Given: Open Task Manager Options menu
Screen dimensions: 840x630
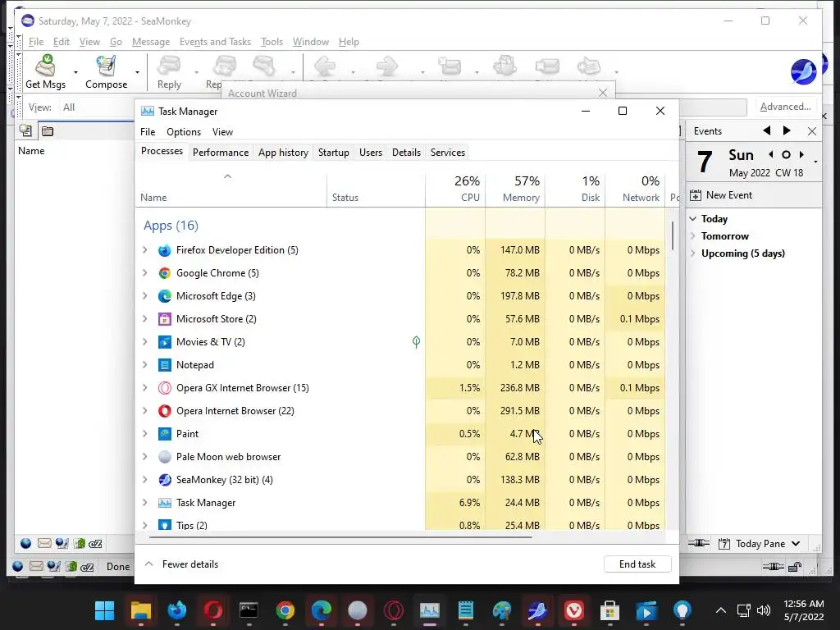Looking at the screenshot, I should pyautogui.click(x=184, y=132).
